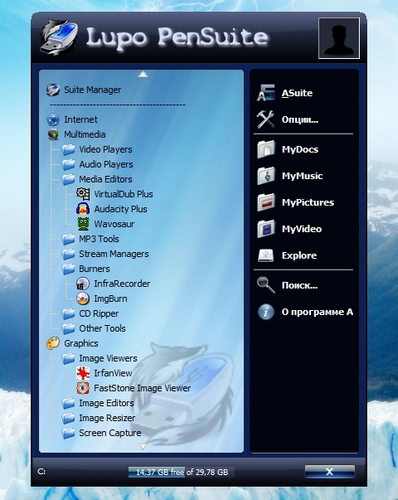Image resolution: width=398 pixels, height=500 pixels.
Task: Open the Опции tools icon
Action: tap(266, 119)
